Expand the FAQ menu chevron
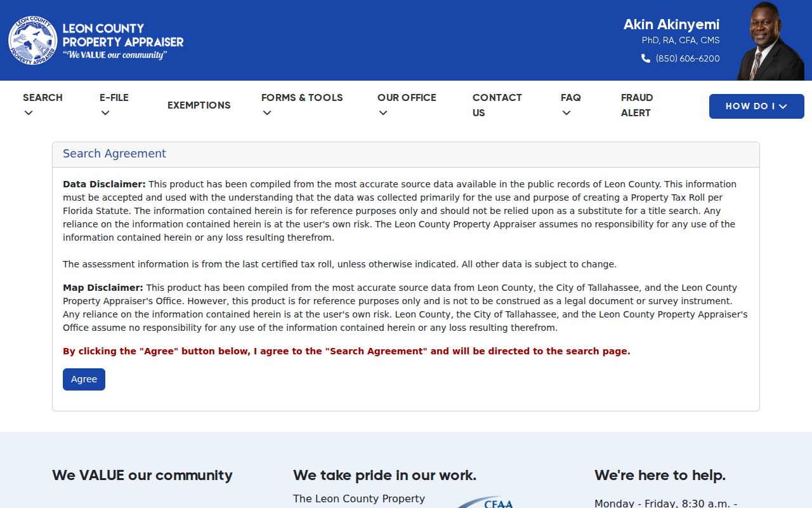 pyautogui.click(x=566, y=114)
